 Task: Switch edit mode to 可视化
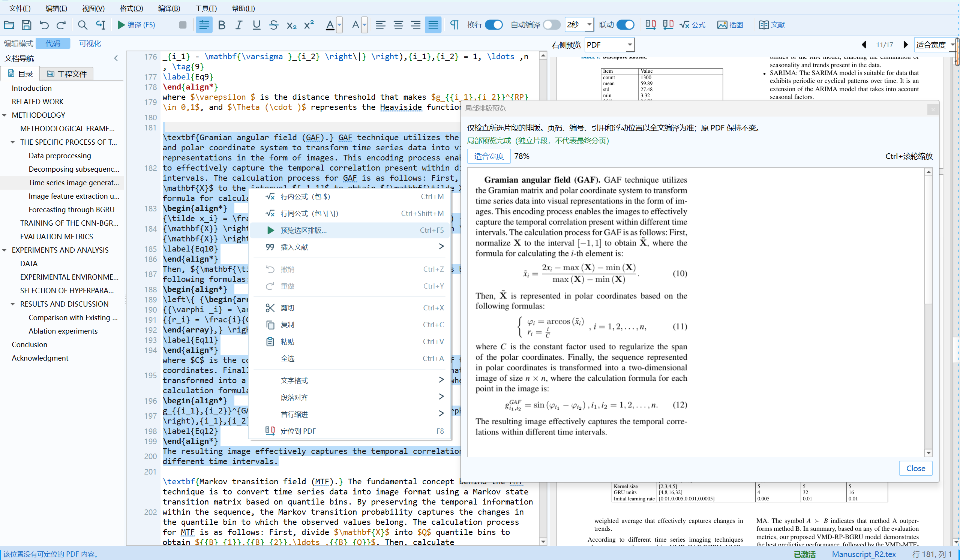tap(90, 43)
